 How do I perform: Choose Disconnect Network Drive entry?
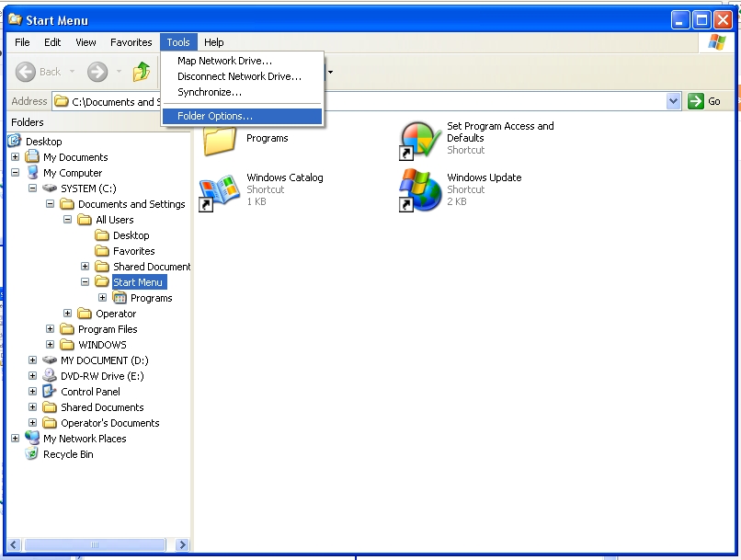(x=242, y=76)
